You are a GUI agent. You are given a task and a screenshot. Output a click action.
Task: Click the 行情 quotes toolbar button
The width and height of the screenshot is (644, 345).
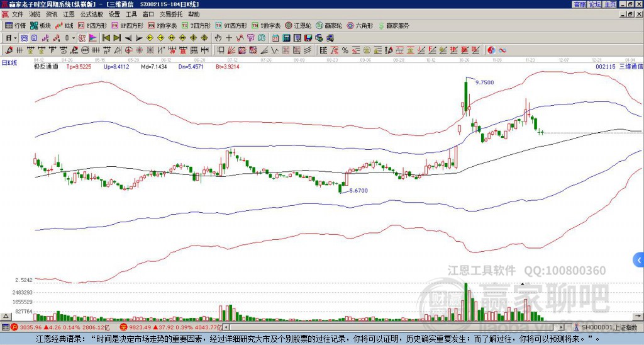click(x=15, y=25)
